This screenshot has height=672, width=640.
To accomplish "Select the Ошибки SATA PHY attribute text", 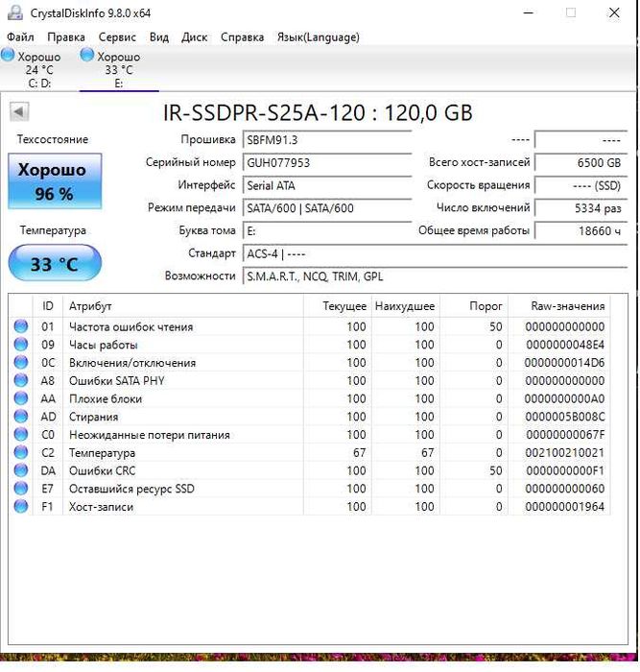I will (116, 381).
